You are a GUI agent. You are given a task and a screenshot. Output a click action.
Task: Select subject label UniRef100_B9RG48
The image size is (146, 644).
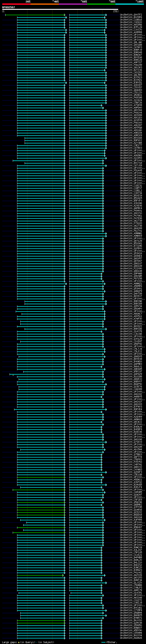click(131, 53)
